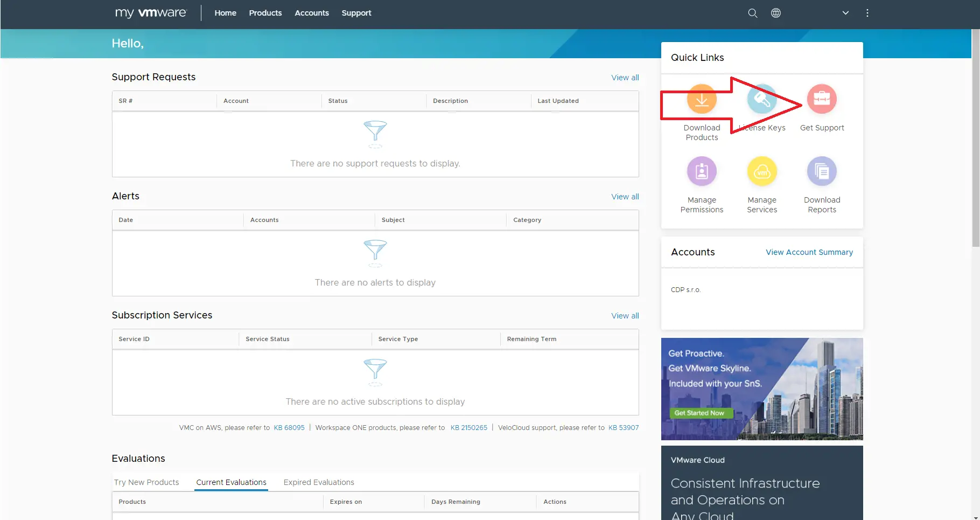980x520 pixels.
Task: Open the License Keys quick link icon
Action: tap(762, 99)
